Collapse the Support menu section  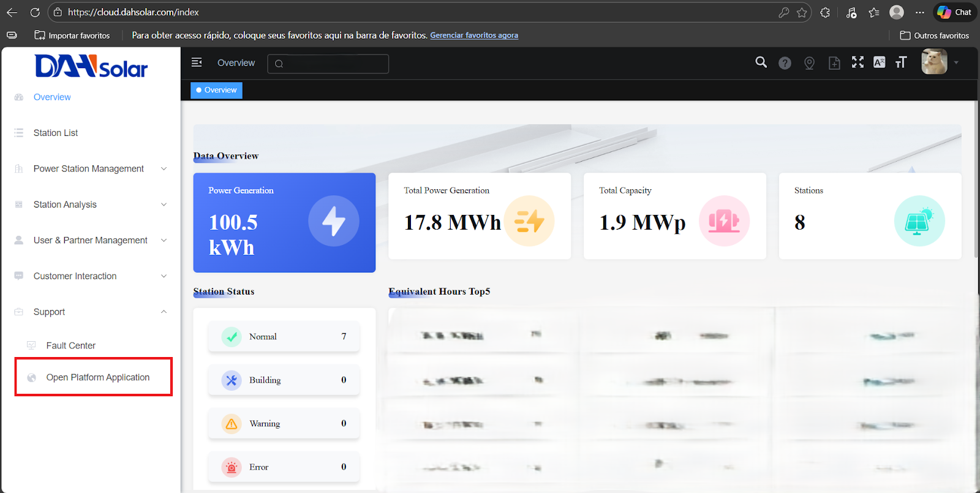(163, 312)
